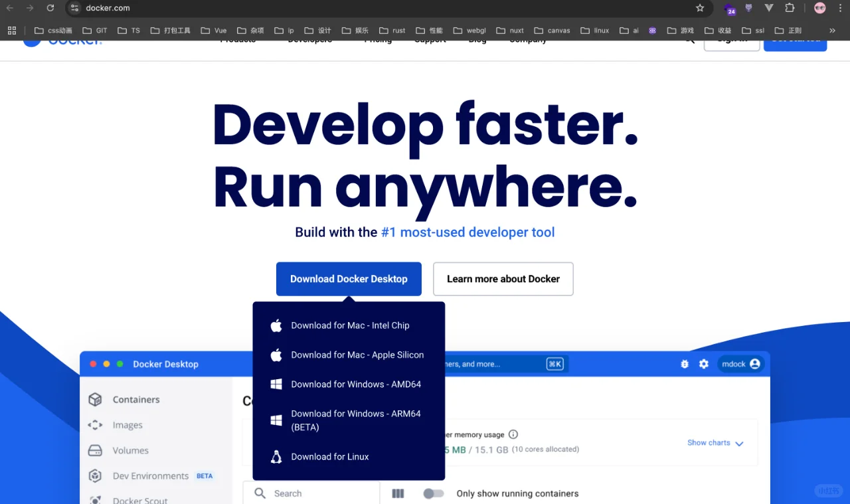Pick Download for Linux
The image size is (850, 504).
pyautogui.click(x=349, y=457)
